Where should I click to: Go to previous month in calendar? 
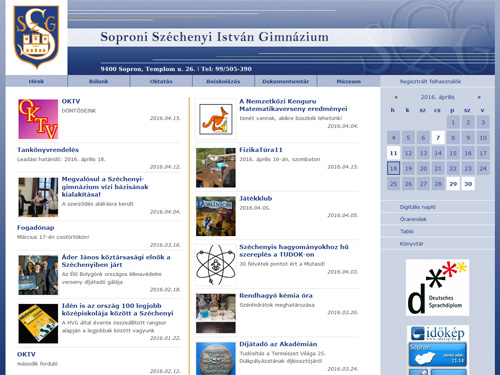click(x=396, y=97)
